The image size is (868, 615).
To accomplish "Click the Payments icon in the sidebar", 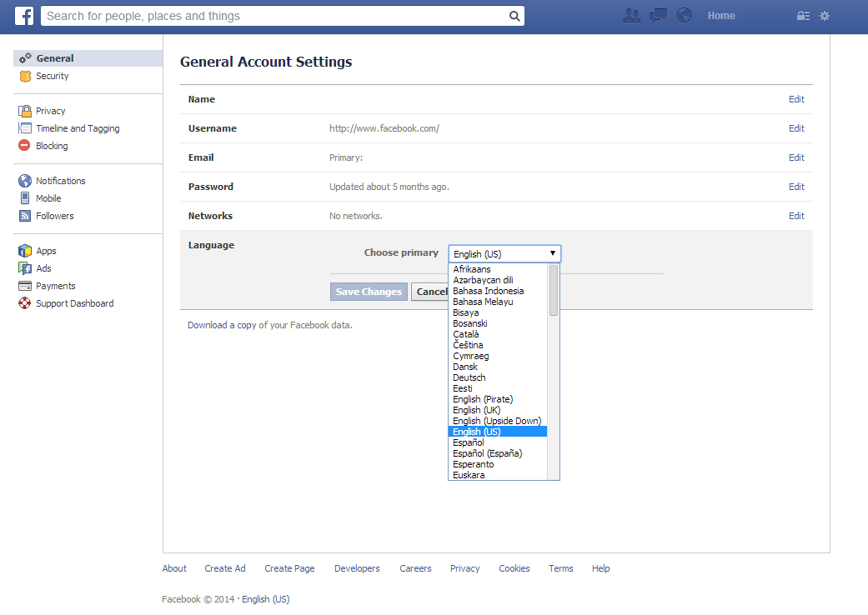I will tap(24, 286).
